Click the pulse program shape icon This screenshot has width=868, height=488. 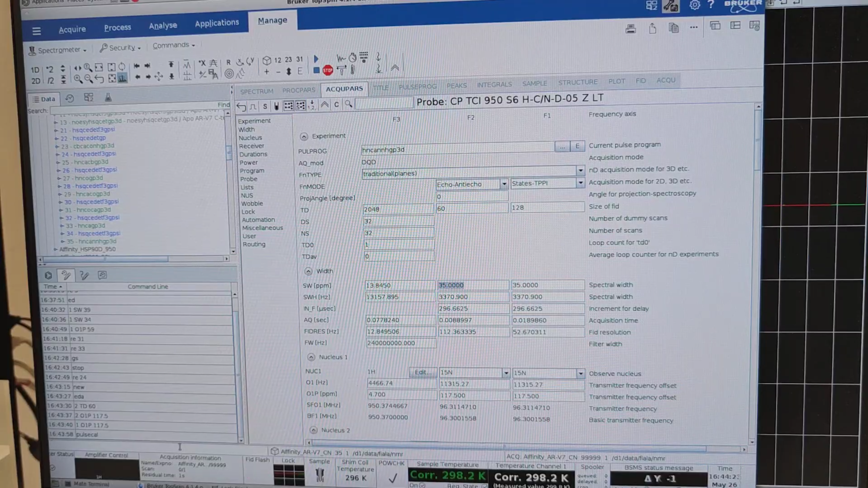253,106
